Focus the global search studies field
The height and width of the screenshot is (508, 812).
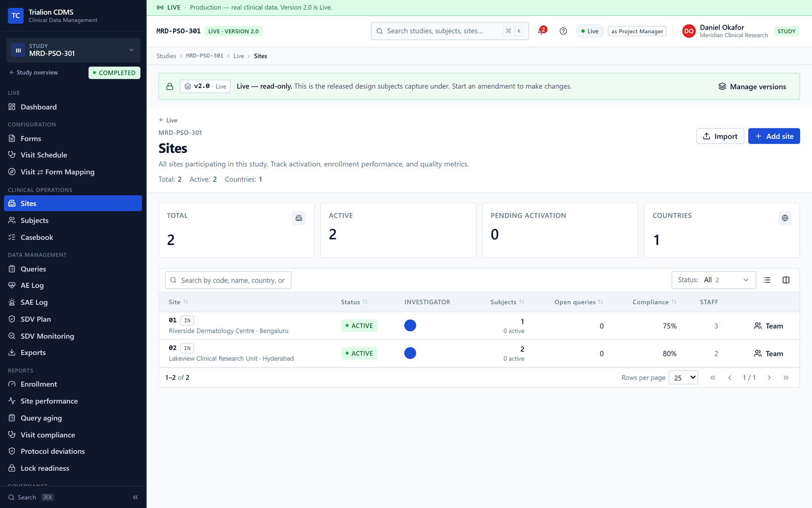450,31
